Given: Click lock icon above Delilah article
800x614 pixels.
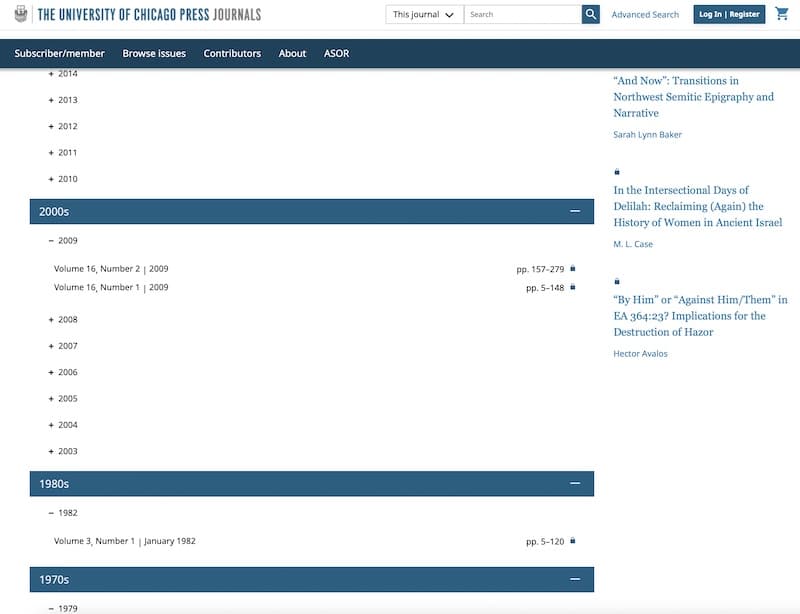Looking at the screenshot, I should (x=617, y=172).
